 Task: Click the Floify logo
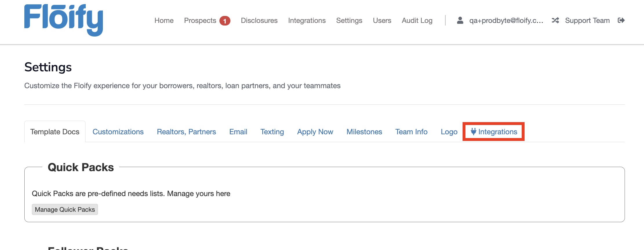click(x=63, y=20)
